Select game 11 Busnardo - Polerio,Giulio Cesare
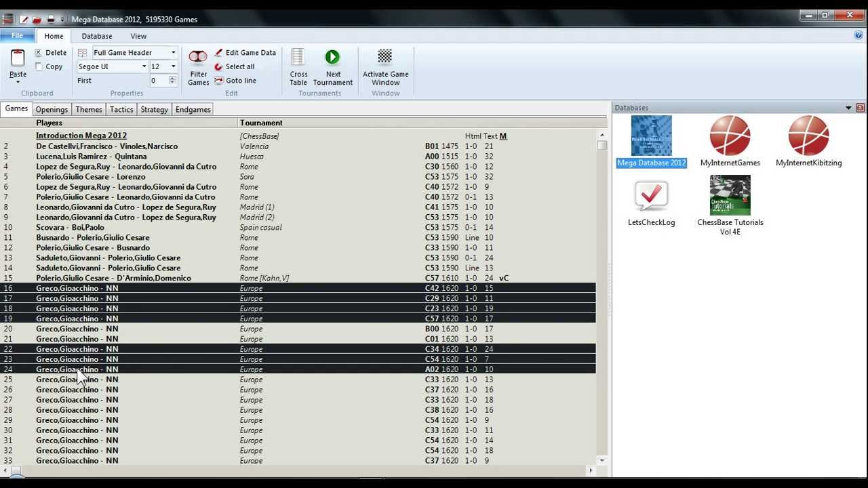Image resolution: width=868 pixels, height=488 pixels. 298,238
